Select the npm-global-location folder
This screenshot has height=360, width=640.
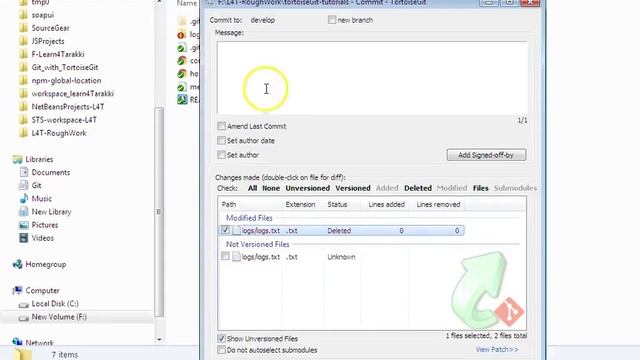point(66,80)
